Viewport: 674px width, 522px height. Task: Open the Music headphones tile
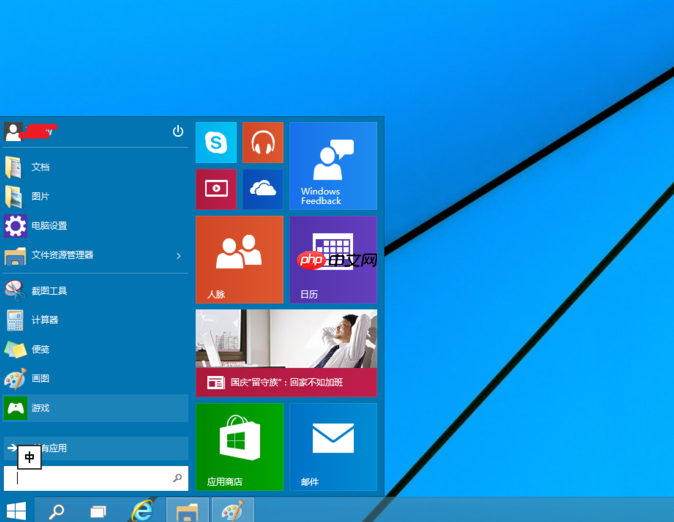[x=263, y=142]
